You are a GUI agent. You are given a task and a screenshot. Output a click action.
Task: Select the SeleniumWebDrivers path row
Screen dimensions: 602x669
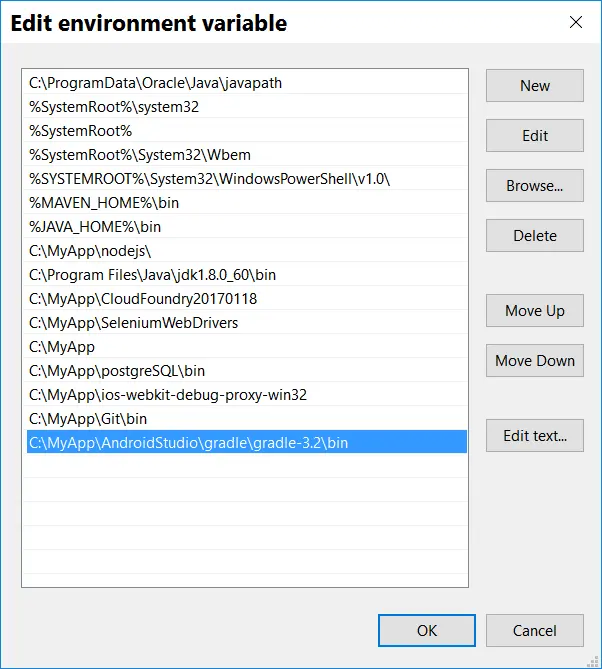(x=247, y=323)
